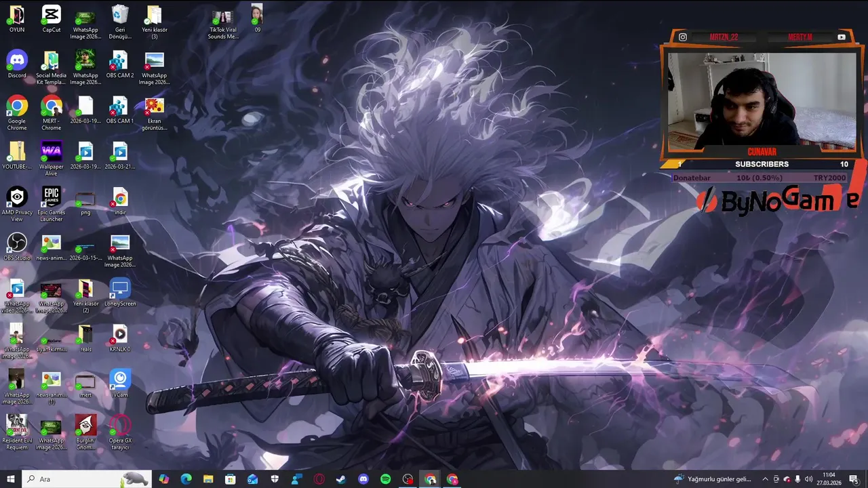Select the OBS CAM 1 file

120,110
